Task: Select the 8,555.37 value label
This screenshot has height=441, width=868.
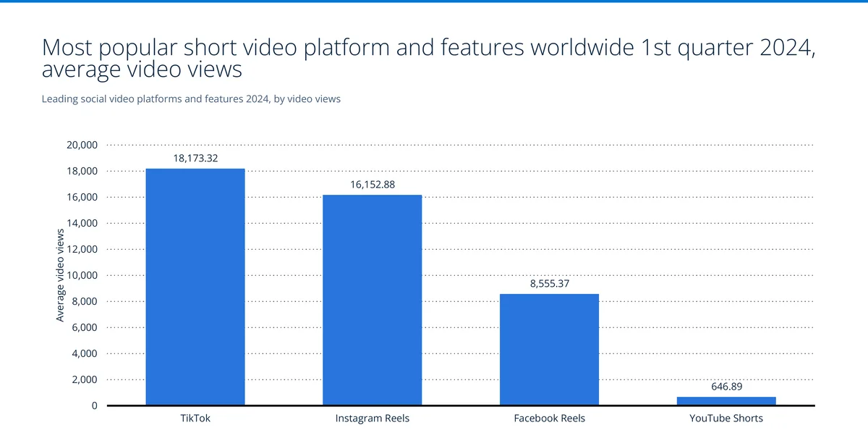Action: [550, 283]
